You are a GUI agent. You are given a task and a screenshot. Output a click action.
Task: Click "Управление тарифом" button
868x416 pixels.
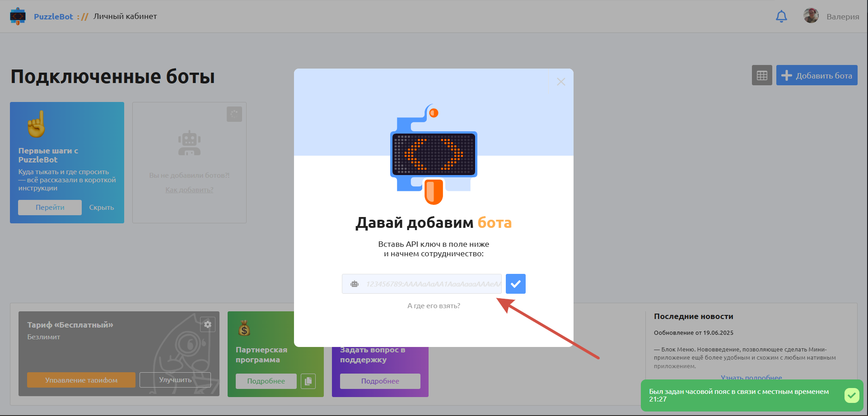point(81,380)
